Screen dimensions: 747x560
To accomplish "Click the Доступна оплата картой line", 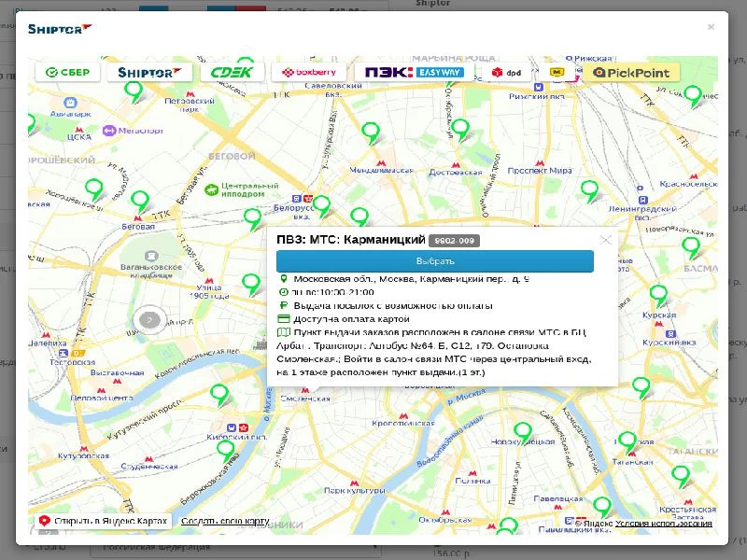I will pyautogui.click(x=352, y=319).
